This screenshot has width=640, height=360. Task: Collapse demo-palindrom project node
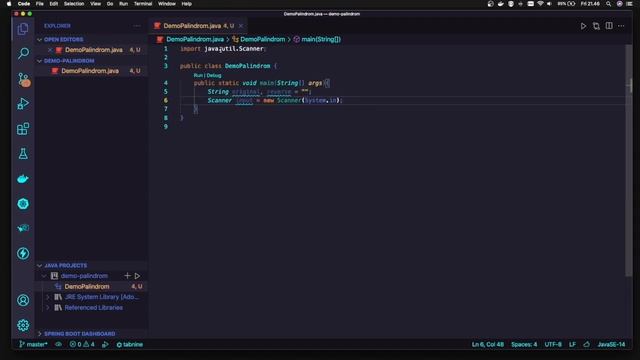coord(44,276)
